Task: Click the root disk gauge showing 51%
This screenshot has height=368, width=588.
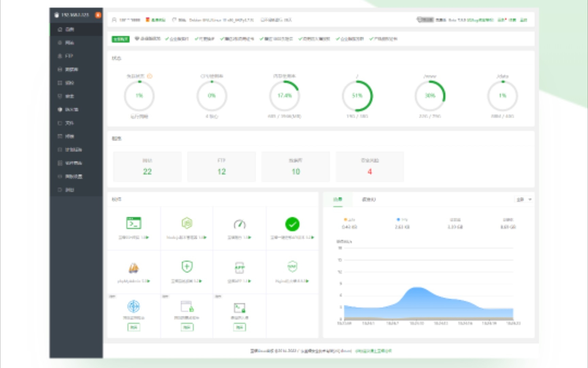Action: pyautogui.click(x=357, y=96)
